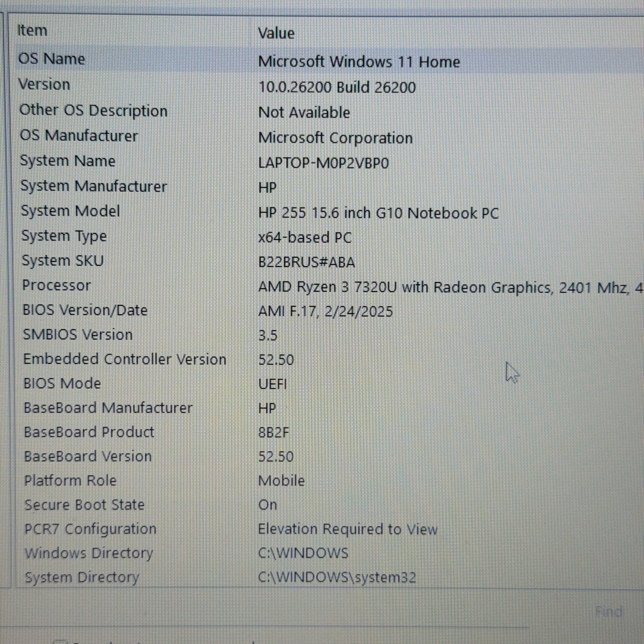This screenshot has width=644, height=644.
Task: Select HP value of BaseBoard Manufacturer
Action: 267,409
